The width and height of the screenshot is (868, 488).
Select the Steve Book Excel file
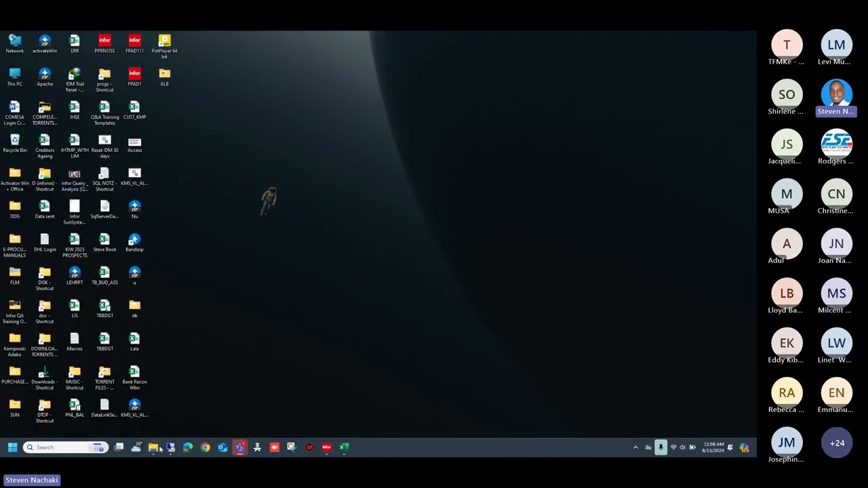104,243
